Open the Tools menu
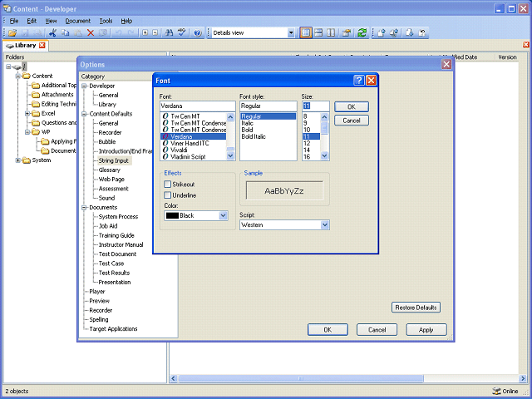532x399 pixels. (106, 21)
